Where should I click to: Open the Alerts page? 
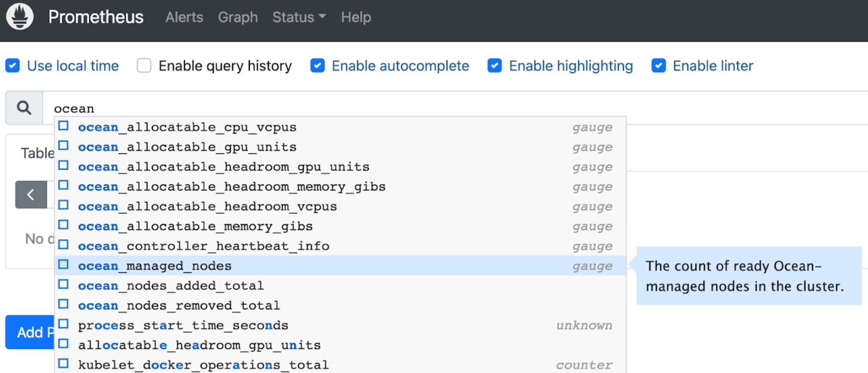[184, 17]
